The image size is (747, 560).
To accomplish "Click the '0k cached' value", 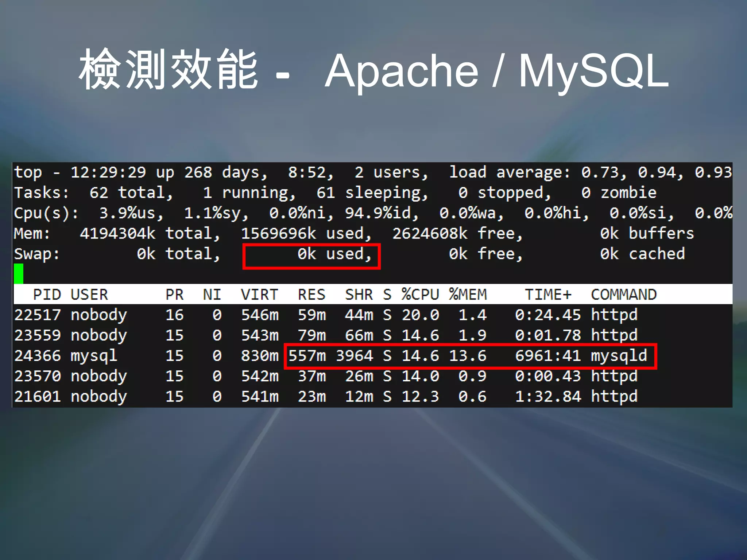I will (x=643, y=254).
